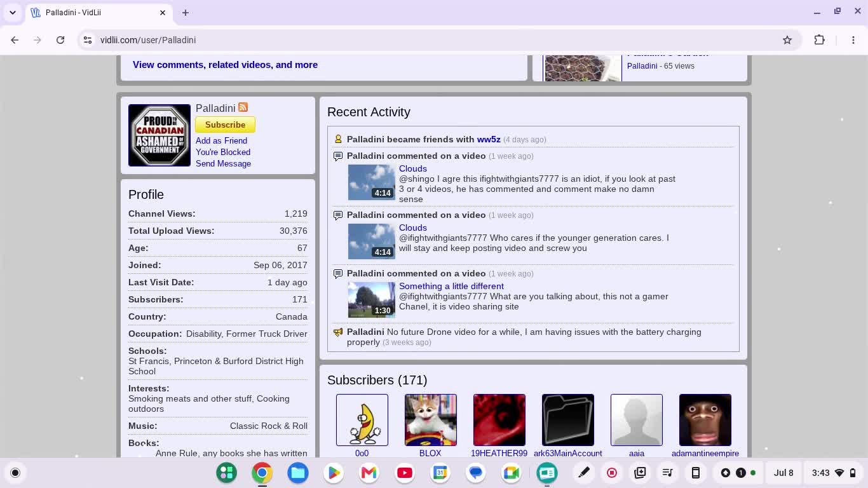Click the 'Recent Activity' heading
Image resolution: width=868 pixels, height=488 pixels.
pyautogui.click(x=369, y=112)
